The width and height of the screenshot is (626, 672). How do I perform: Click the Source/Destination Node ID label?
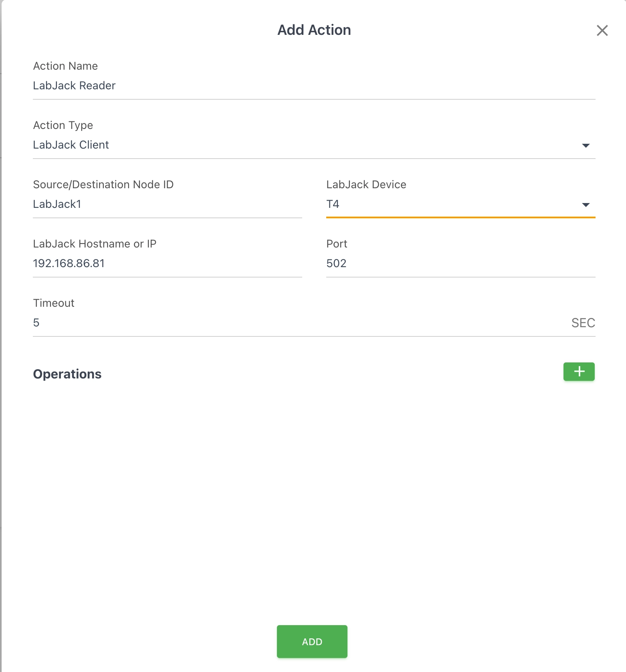pyautogui.click(x=103, y=185)
